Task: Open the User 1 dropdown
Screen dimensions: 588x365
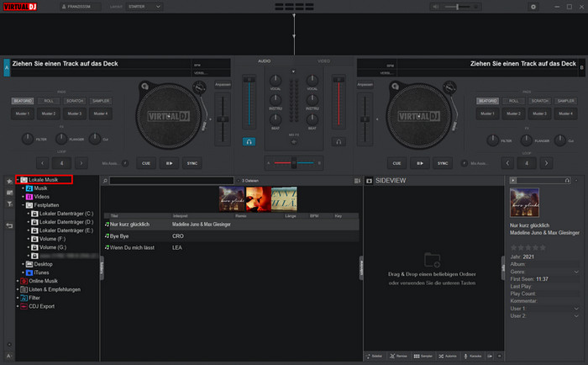Action: (576, 309)
